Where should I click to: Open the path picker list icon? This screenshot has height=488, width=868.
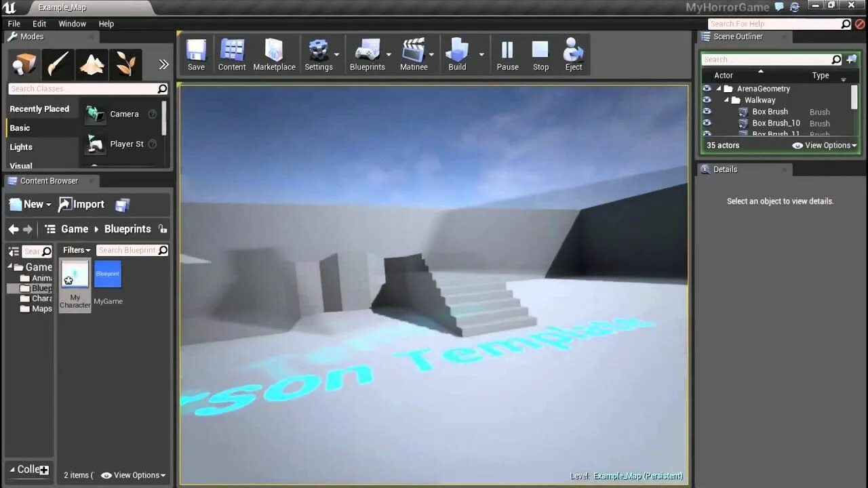(50, 229)
